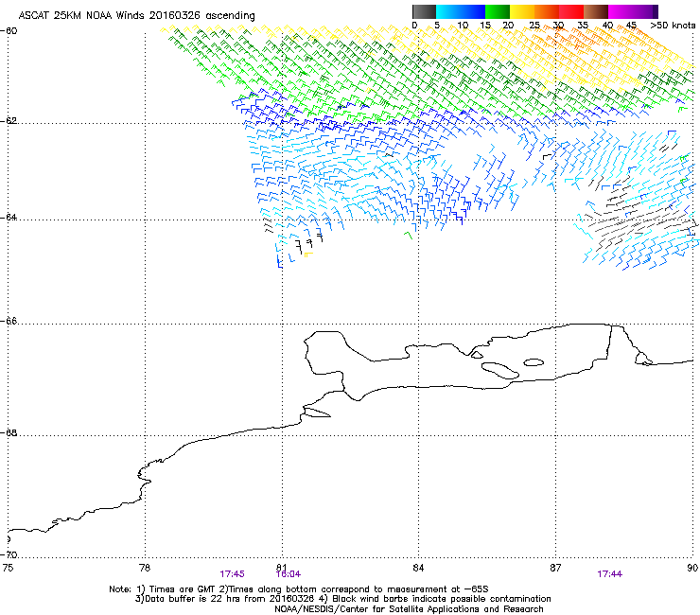Click the longitude label "87"
700x615 pixels.
point(555,568)
